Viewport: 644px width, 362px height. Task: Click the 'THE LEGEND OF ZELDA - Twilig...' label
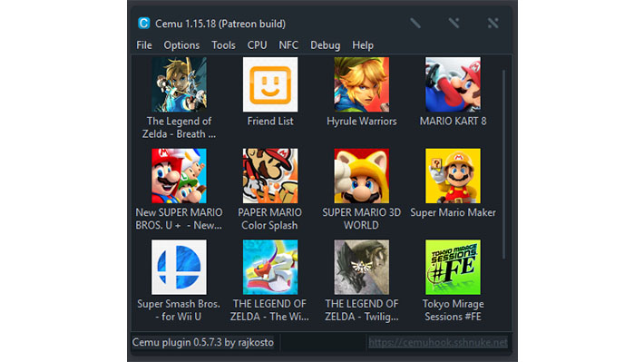point(361,310)
